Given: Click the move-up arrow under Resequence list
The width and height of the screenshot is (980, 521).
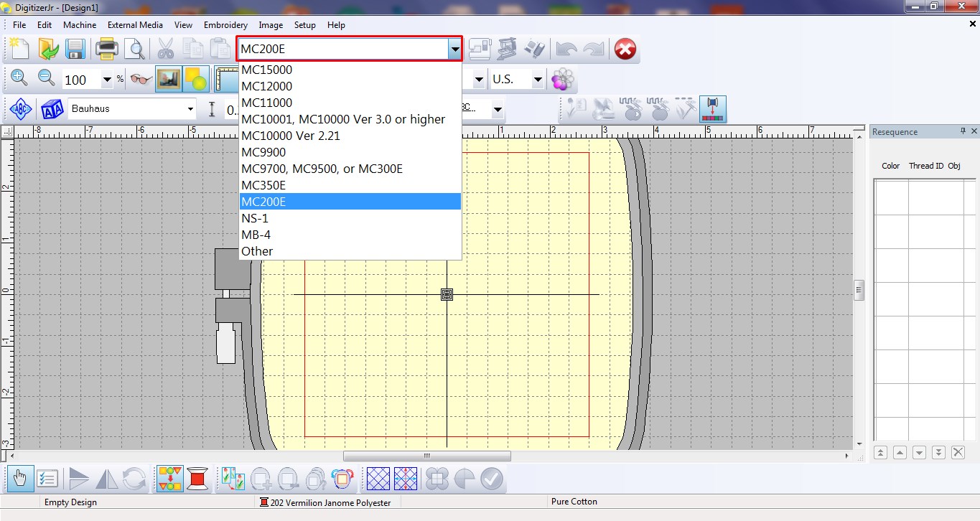Looking at the screenshot, I should coord(900,452).
